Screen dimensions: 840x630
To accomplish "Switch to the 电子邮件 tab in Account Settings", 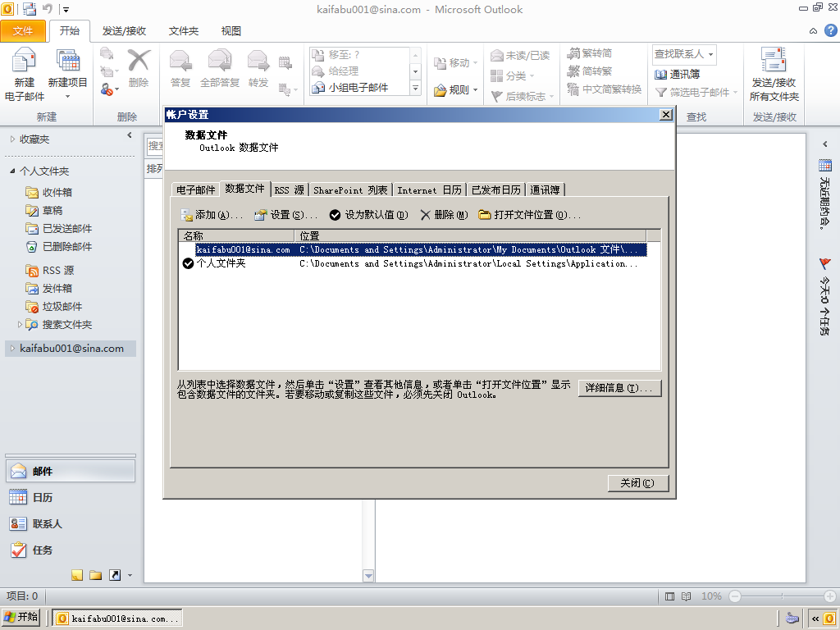I will point(195,189).
